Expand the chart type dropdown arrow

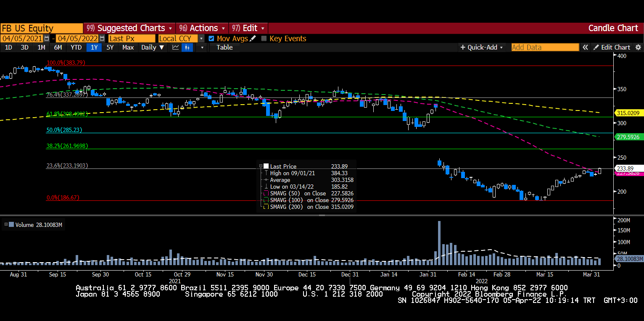point(202,47)
